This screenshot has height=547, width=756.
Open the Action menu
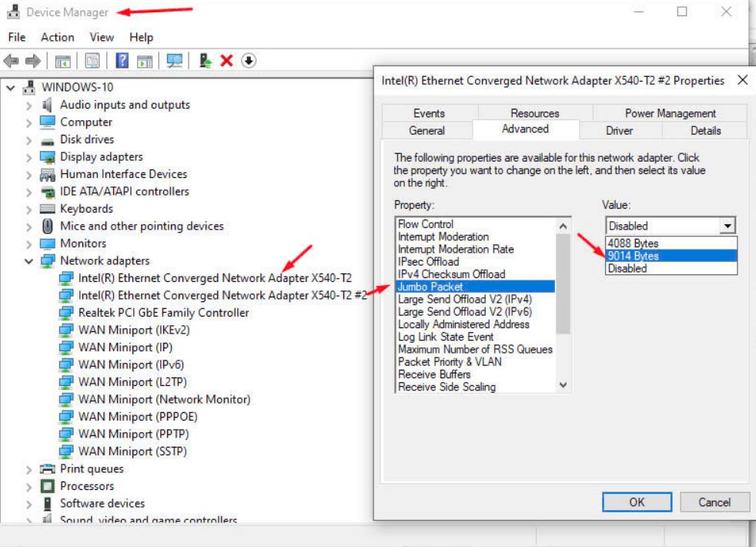58,37
